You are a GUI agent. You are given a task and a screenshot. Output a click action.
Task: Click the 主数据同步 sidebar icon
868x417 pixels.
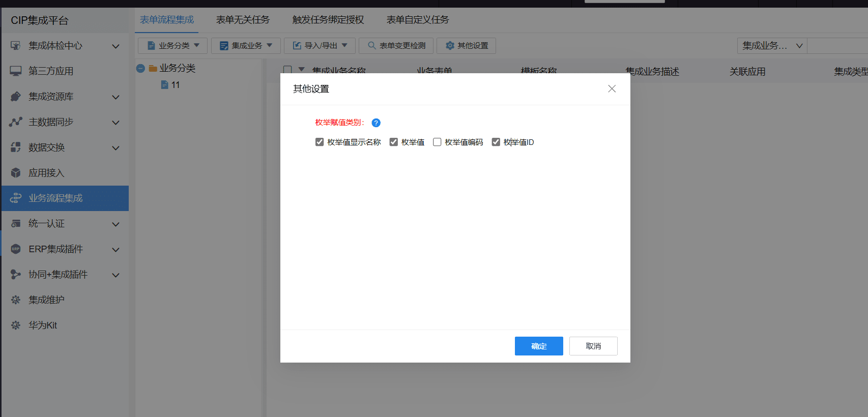coord(16,122)
